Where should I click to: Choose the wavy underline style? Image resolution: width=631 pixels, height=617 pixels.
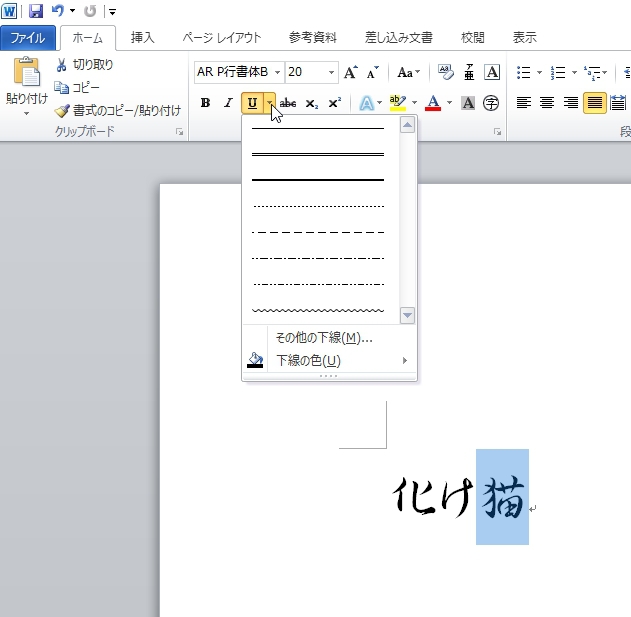click(318, 310)
